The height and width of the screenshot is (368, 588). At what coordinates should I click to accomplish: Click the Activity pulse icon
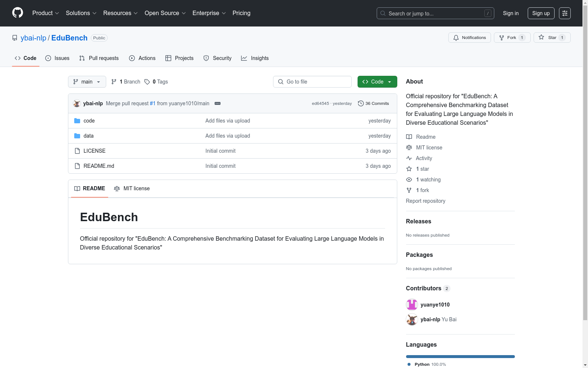click(x=409, y=158)
